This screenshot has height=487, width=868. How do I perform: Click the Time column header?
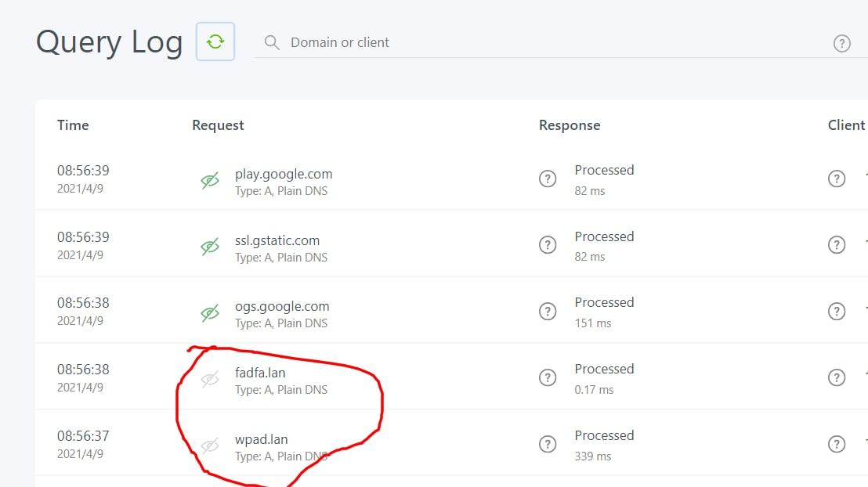[73, 125]
